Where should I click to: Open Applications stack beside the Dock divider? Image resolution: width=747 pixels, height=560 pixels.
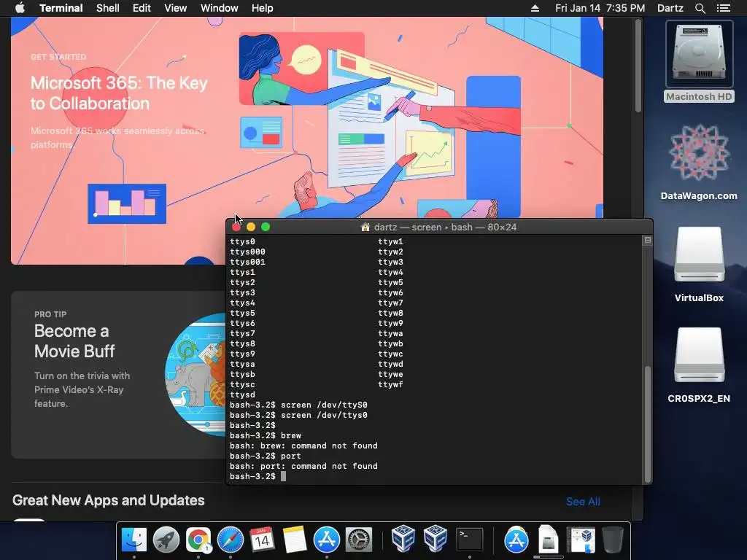516,540
